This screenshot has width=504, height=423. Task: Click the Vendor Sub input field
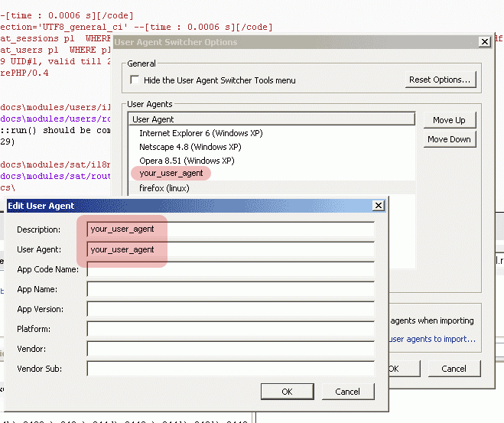(x=230, y=369)
